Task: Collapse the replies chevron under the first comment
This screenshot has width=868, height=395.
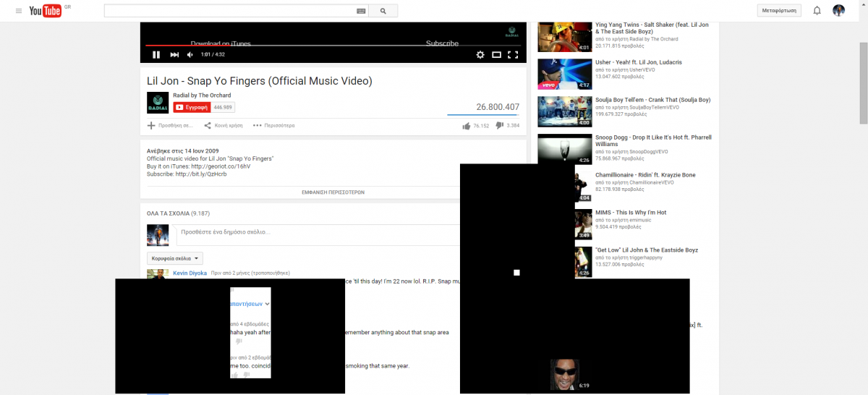Action: 268,305
